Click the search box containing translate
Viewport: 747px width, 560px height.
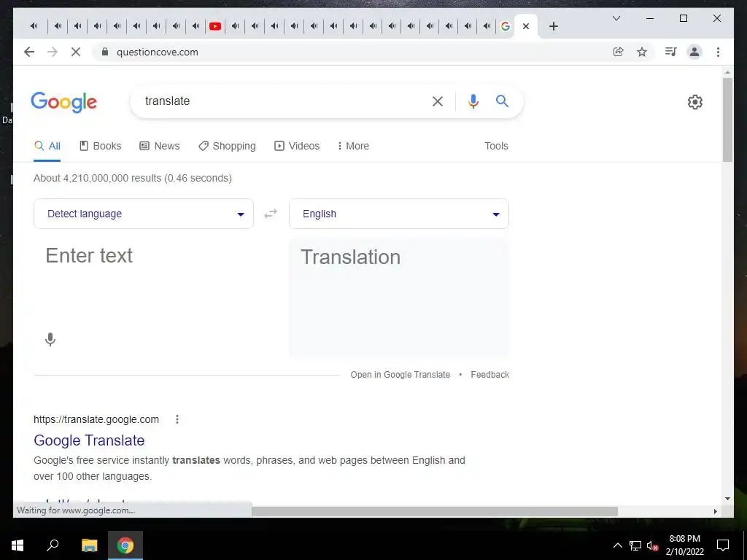click(281, 101)
